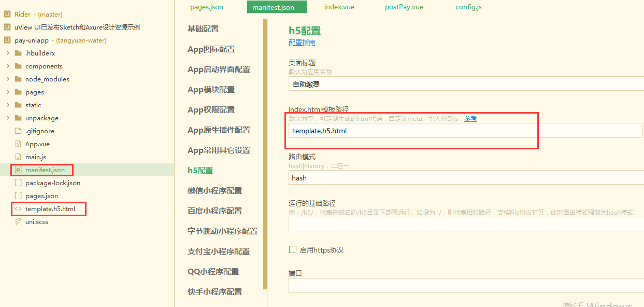
Task: Expand the components folder arrow
Action: [8, 66]
